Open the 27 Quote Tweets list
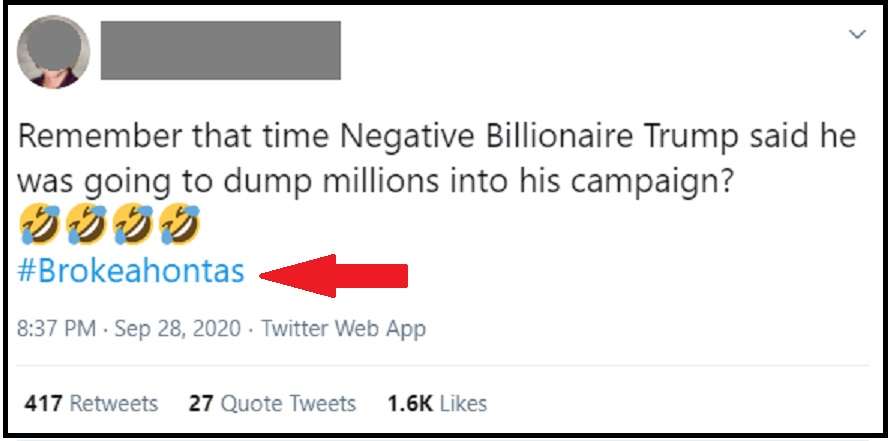The width and height of the screenshot is (891, 441). 272,404
